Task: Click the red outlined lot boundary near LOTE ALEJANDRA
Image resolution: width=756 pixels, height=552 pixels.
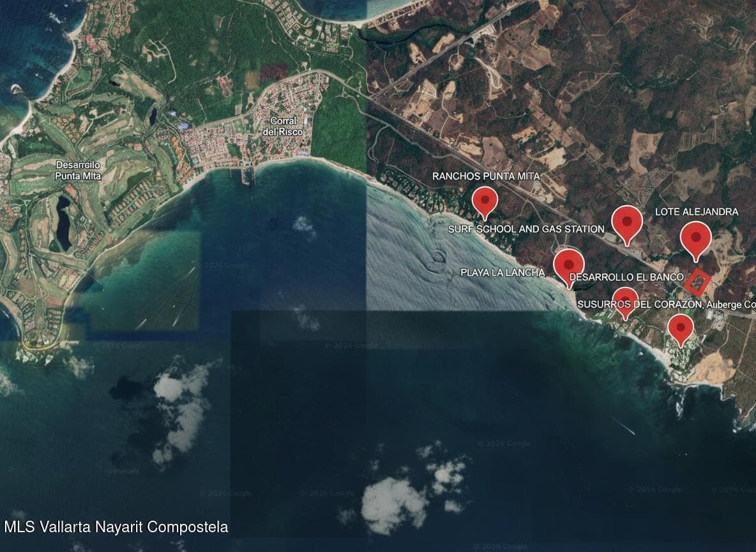Action: [697, 283]
